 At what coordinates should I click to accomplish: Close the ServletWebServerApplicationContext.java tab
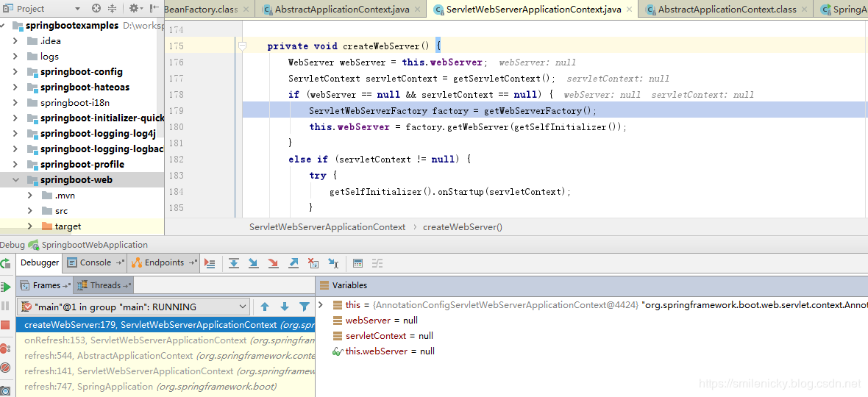coord(630,10)
